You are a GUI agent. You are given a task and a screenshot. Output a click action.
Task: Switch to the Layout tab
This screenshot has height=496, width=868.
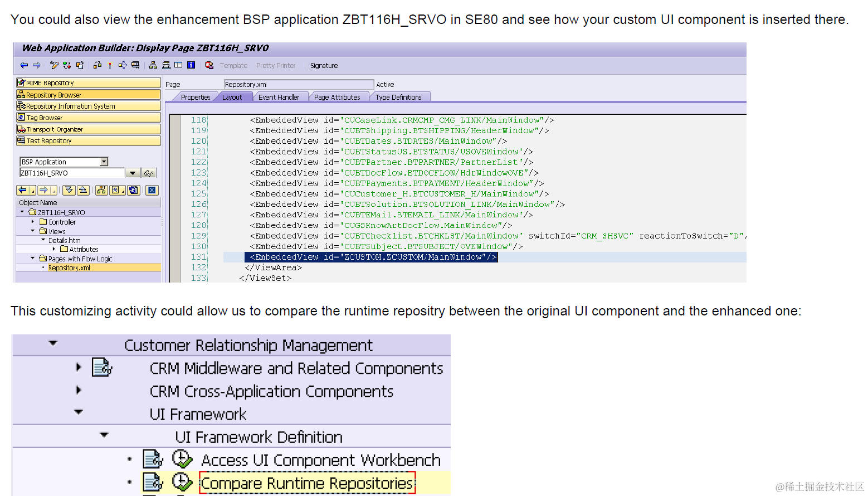click(232, 97)
